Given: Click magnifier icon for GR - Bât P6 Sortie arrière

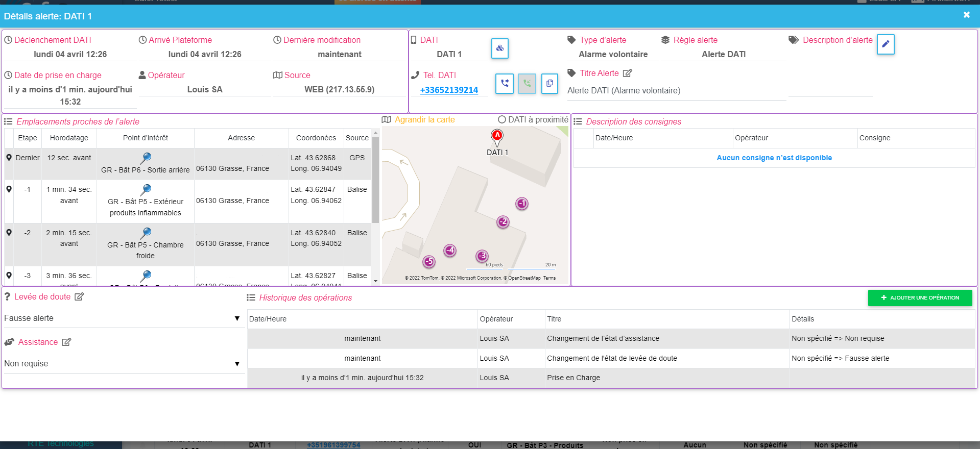Looking at the screenshot, I should coord(146,158).
